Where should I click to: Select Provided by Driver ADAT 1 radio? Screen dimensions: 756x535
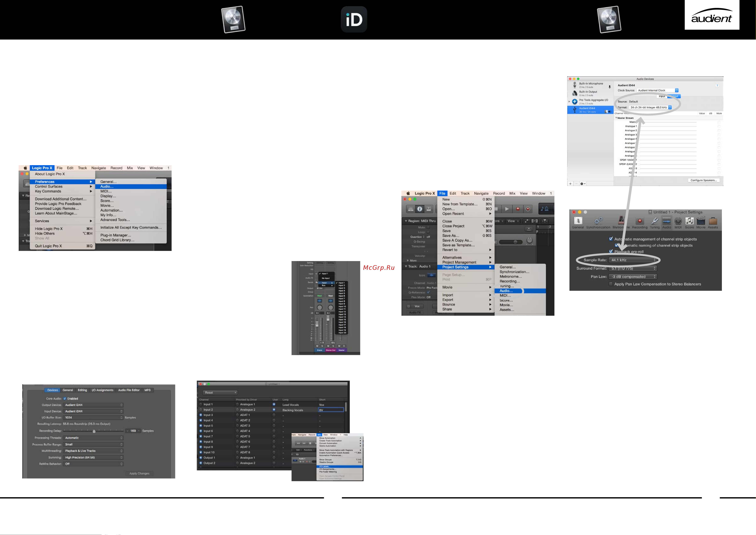click(x=237, y=415)
